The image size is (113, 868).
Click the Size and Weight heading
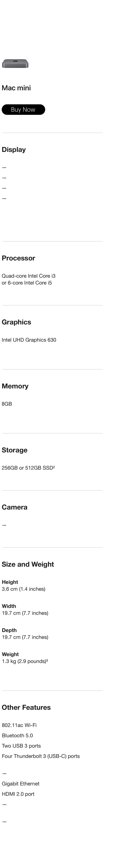pos(28,564)
